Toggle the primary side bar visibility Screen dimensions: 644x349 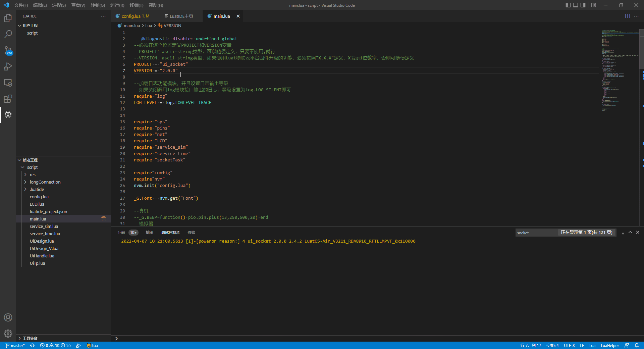tap(568, 5)
